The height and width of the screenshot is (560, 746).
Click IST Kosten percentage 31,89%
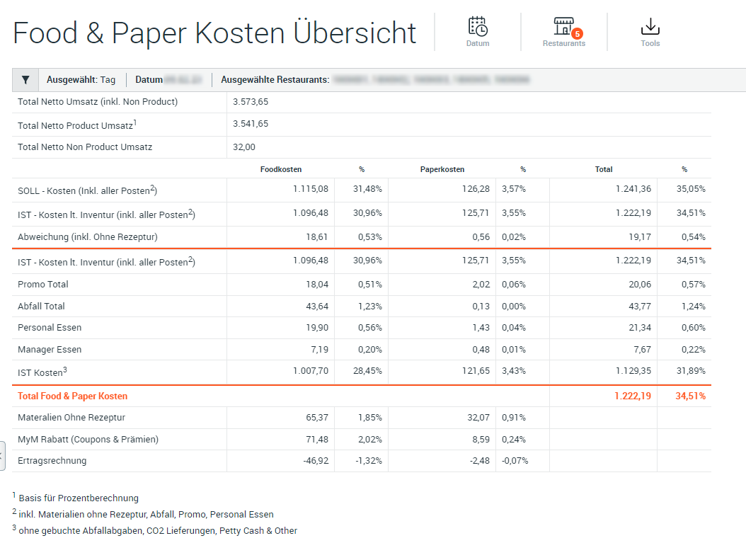691,371
